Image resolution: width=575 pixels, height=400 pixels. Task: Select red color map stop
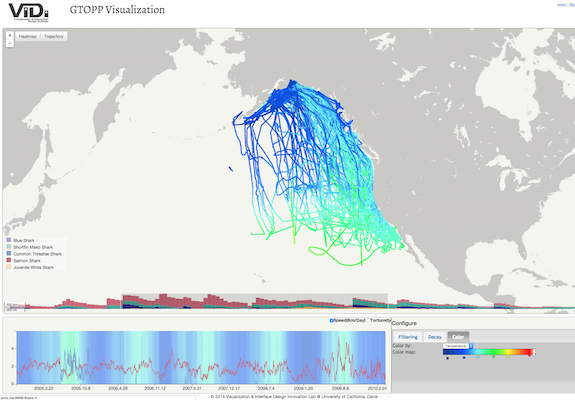click(529, 355)
